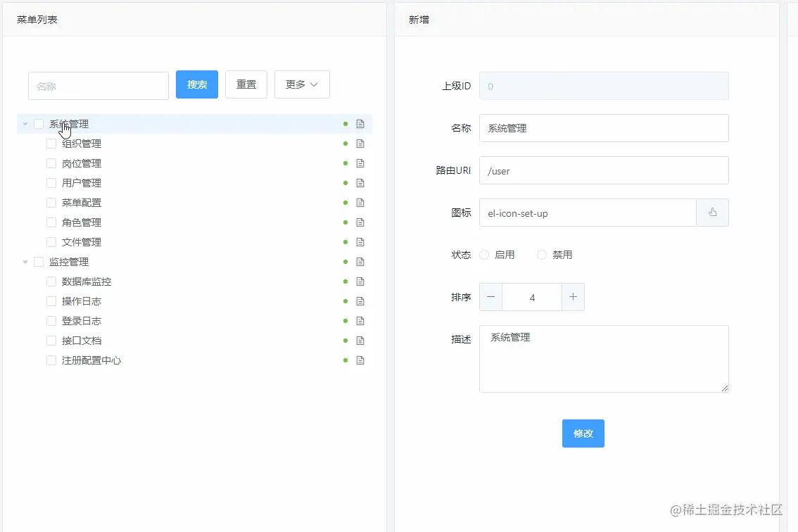Check the 组织管理 checkbox

click(x=51, y=144)
